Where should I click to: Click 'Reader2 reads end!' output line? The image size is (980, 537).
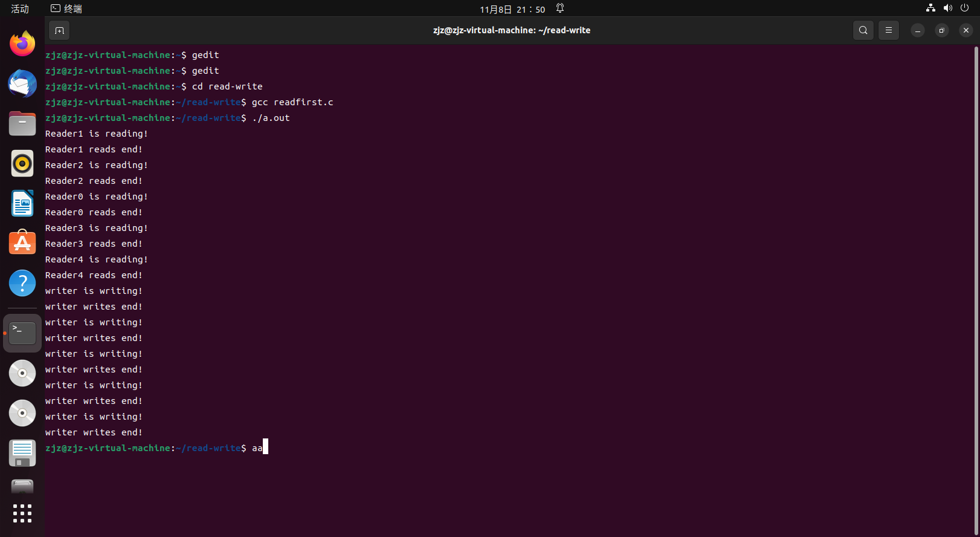(x=94, y=181)
